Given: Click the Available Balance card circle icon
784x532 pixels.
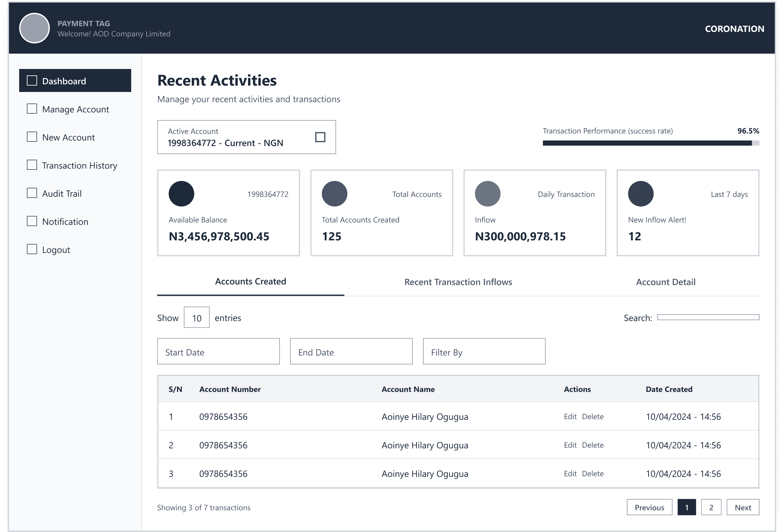Looking at the screenshot, I should point(181,194).
